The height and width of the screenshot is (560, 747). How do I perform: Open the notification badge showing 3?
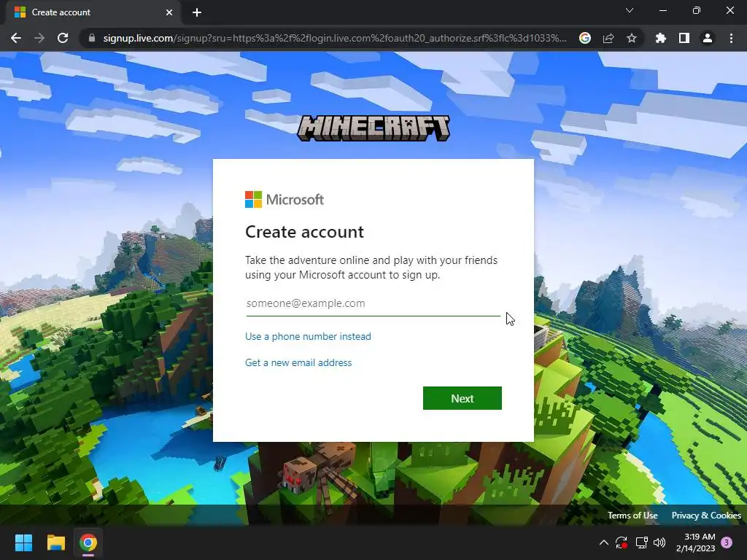[727, 542]
